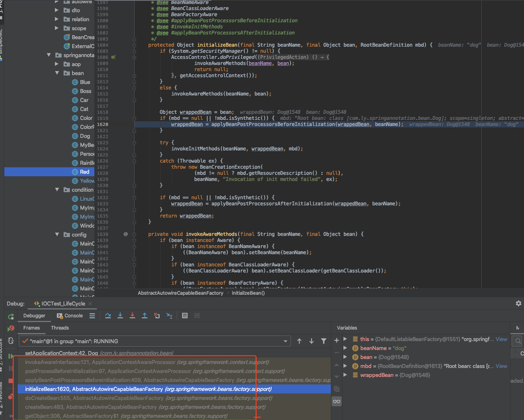Image resolution: width=524 pixels, height=420 pixels.
Task: Collapse the condition folder in project tree
Action: pyautogui.click(x=57, y=190)
